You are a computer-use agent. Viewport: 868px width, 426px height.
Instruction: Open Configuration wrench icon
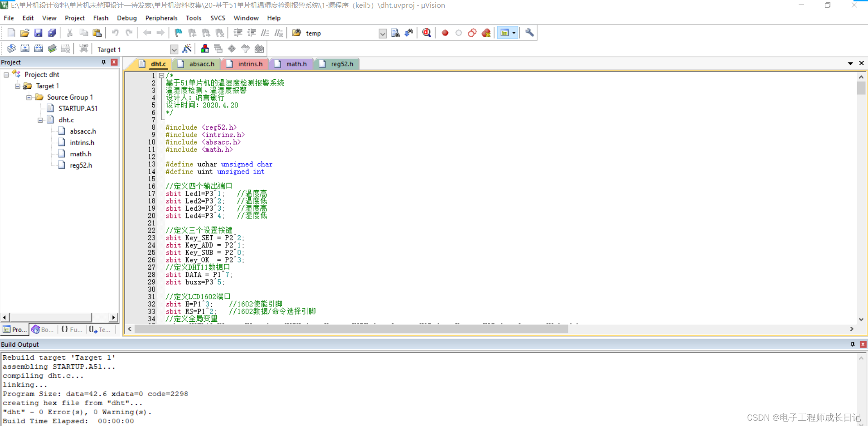tap(529, 33)
